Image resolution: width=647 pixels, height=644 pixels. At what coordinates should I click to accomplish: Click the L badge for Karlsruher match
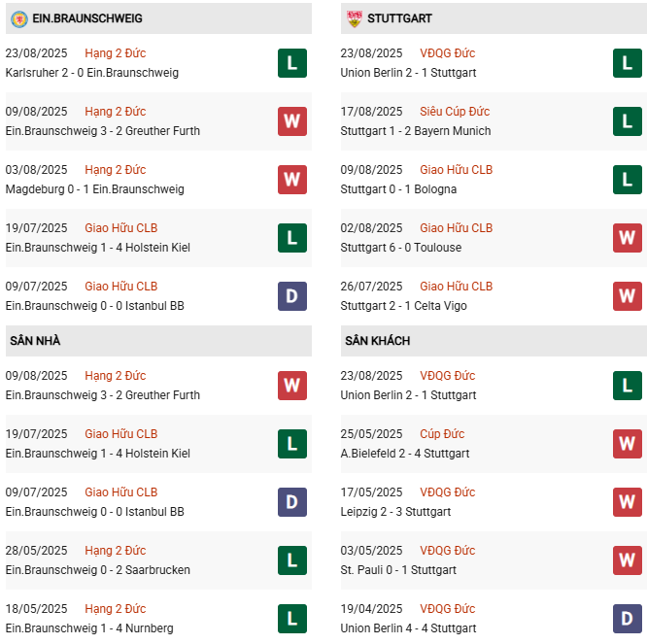click(x=291, y=63)
